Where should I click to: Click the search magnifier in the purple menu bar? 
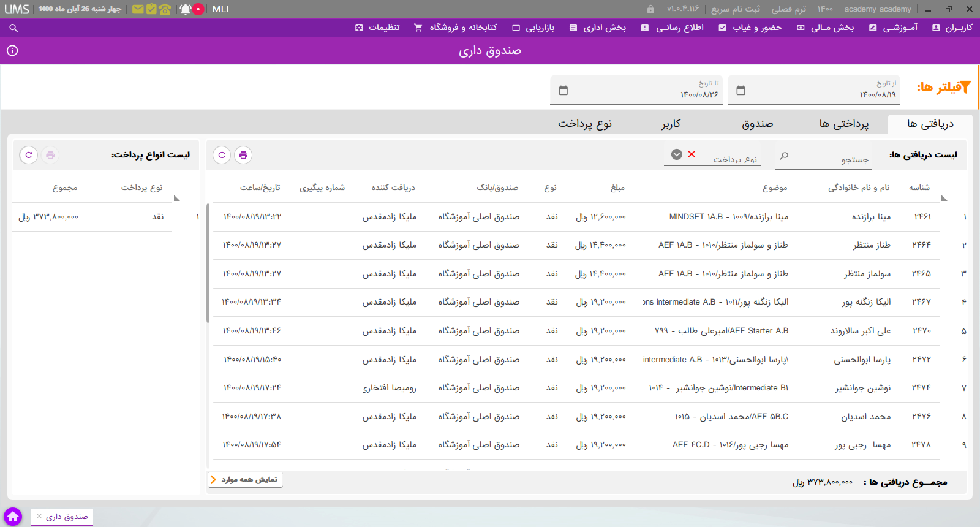(13, 28)
